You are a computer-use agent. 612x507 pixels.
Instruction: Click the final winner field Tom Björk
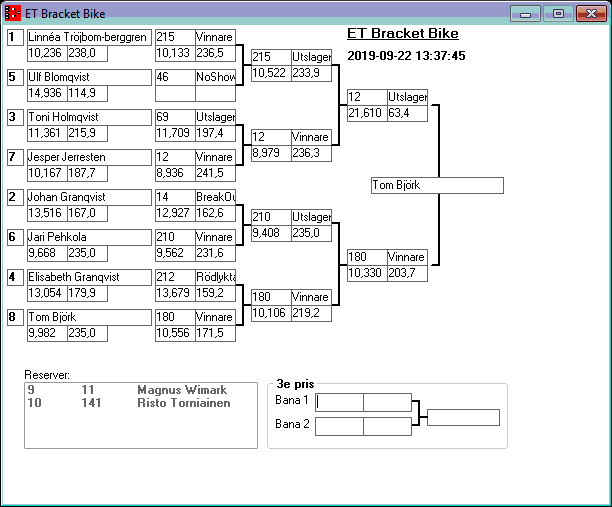point(436,185)
